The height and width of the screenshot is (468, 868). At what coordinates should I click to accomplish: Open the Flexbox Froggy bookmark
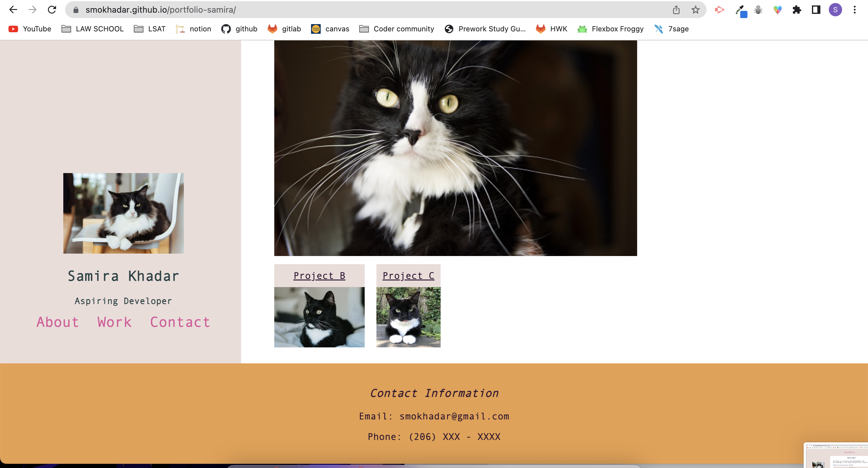tap(610, 29)
